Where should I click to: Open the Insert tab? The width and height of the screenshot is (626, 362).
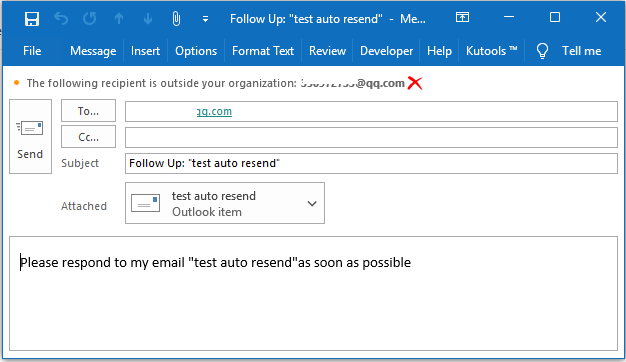pos(145,51)
